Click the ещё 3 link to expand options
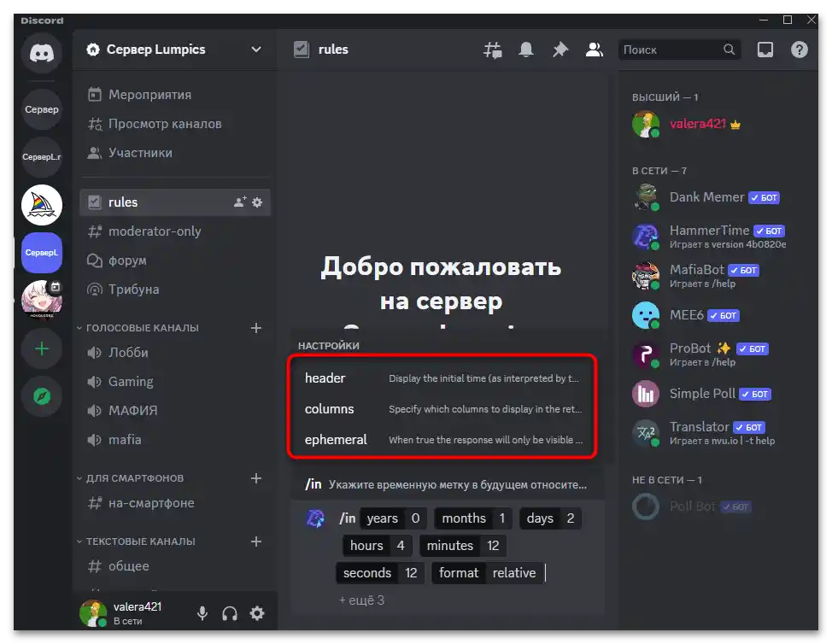832x644 pixels. click(365, 600)
